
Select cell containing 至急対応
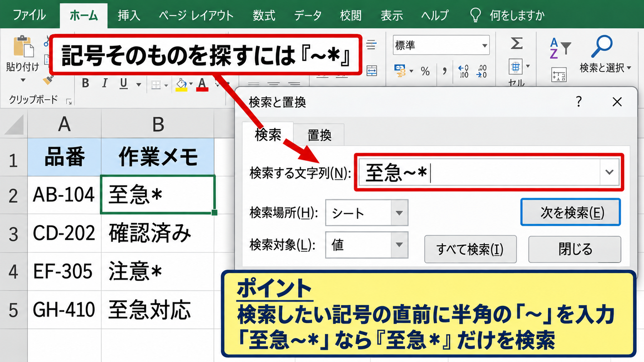click(x=158, y=310)
